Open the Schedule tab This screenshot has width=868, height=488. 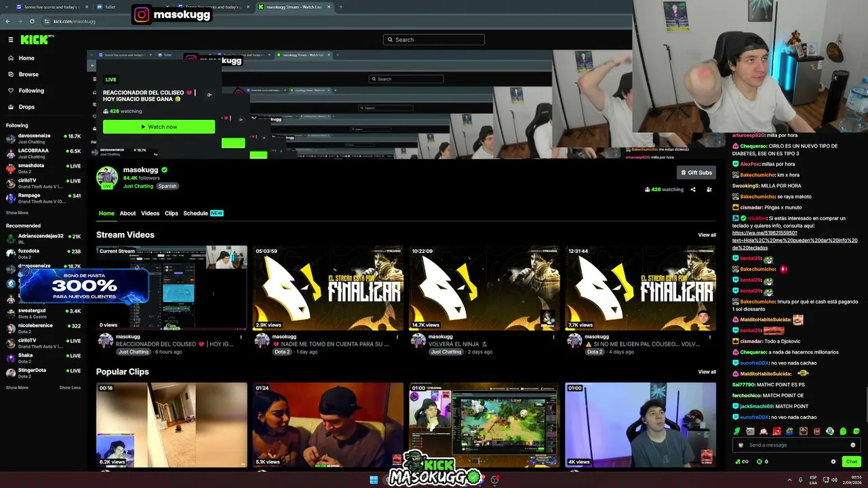tap(203, 213)
